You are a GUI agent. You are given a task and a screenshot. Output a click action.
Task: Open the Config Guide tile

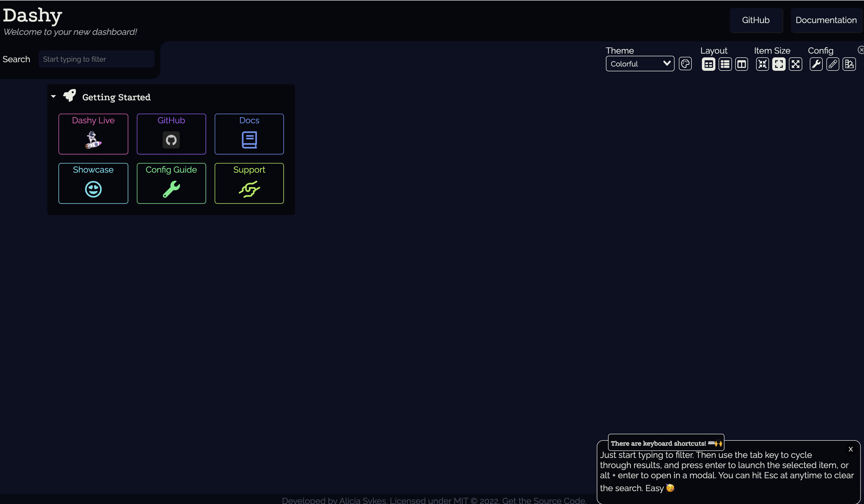(x=171, y=183)
